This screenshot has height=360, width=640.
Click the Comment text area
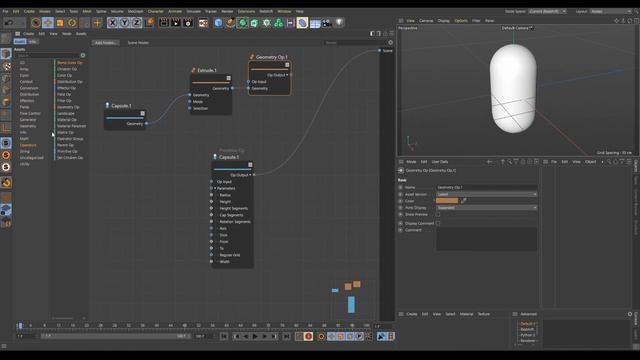[487, 239]
